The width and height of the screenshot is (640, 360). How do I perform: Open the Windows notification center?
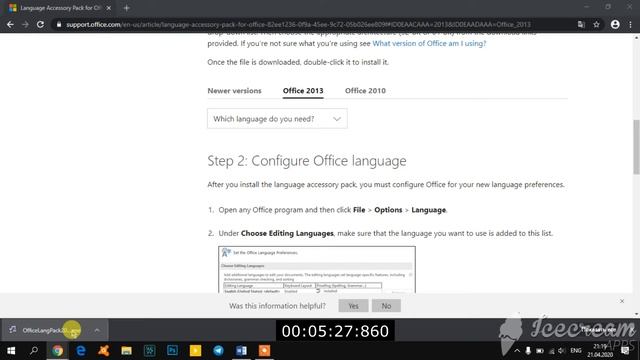click(x=625, y=351)
